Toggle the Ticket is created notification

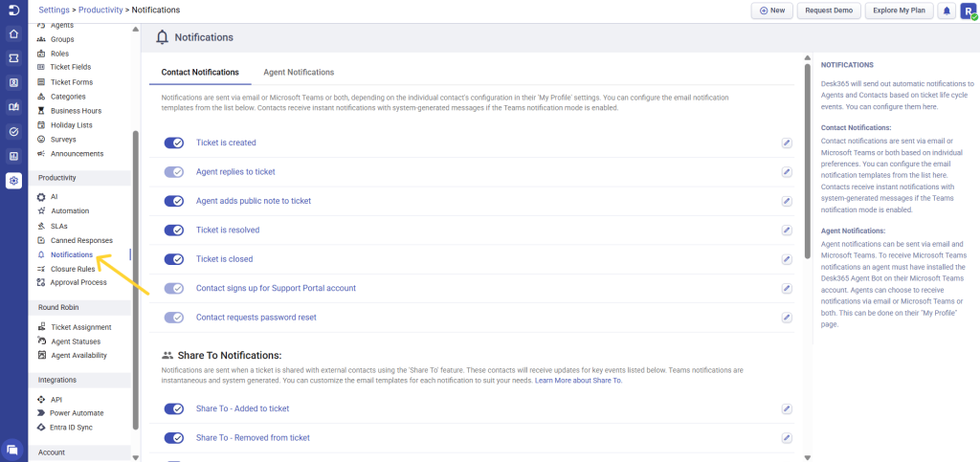(x=174, y=143)
